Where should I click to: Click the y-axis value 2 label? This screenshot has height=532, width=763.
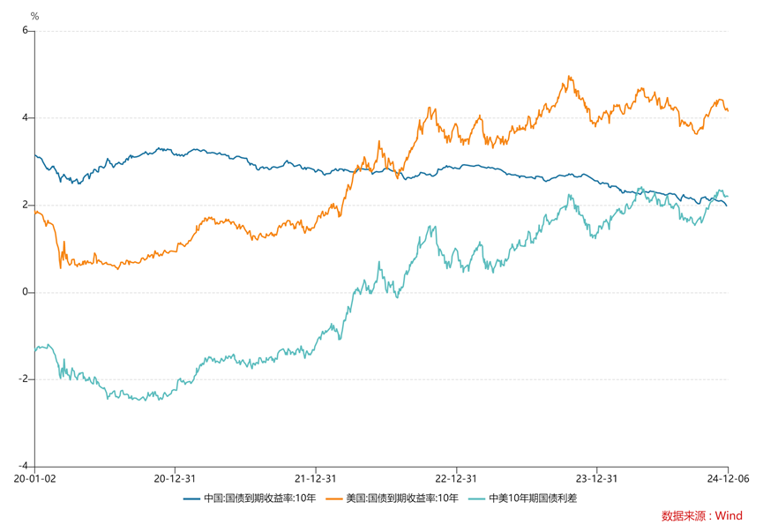point(25,205)
